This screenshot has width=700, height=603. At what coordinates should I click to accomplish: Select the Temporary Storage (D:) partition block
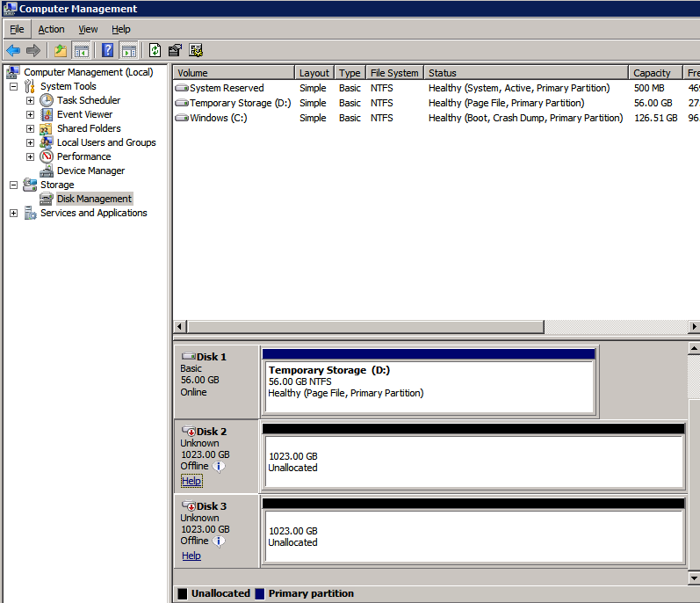coord(429,381)
